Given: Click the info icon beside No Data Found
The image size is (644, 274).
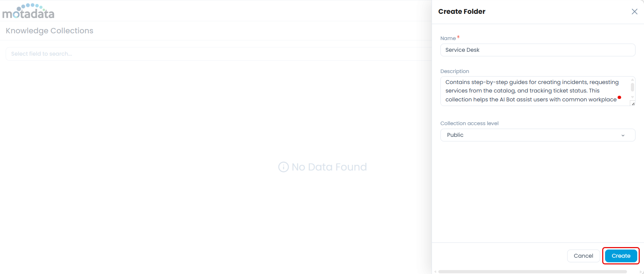Looking at the screenshot, I should coord(283,167).
